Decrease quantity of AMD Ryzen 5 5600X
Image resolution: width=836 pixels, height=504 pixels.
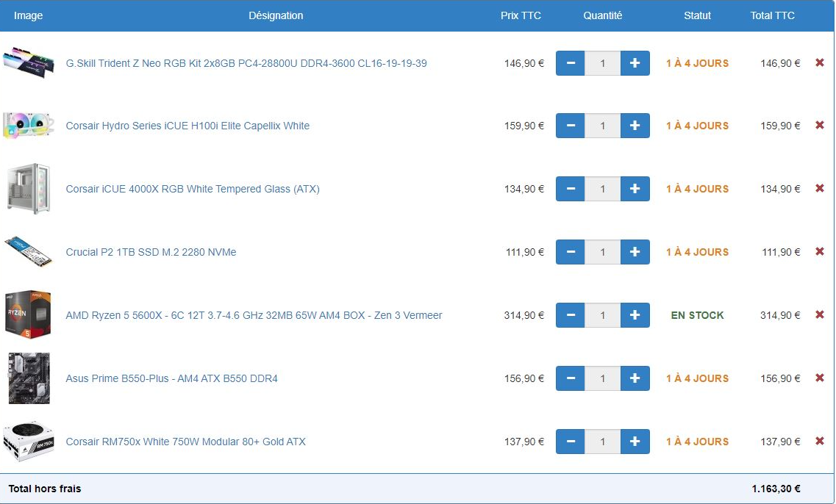571,315
